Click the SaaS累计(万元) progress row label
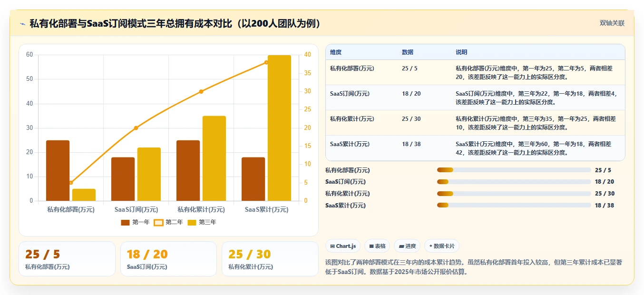 (346, 206)
